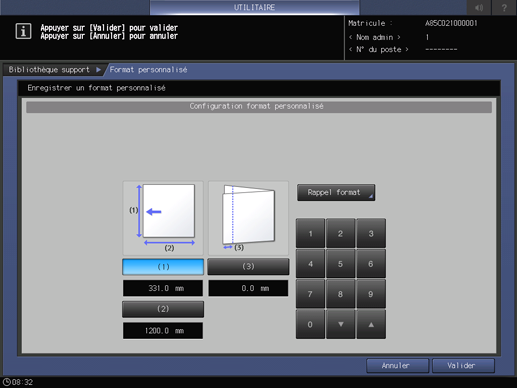Tap keypad digit 9
517x388 pixels.
point(371,294)
